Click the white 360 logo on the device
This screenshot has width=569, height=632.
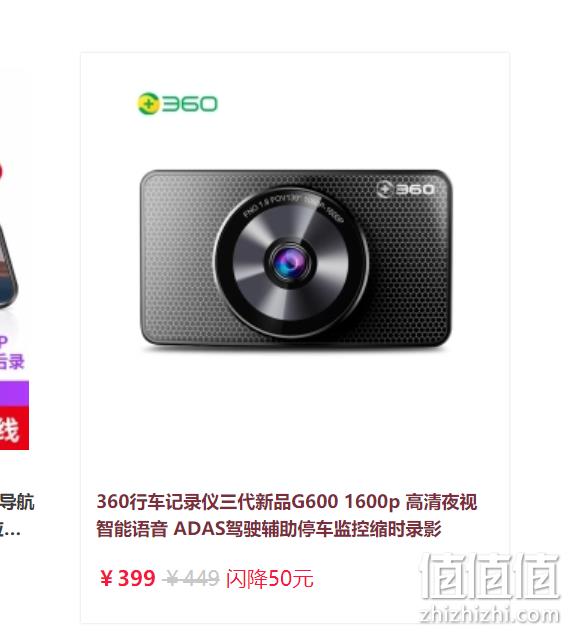coord(406,189)
